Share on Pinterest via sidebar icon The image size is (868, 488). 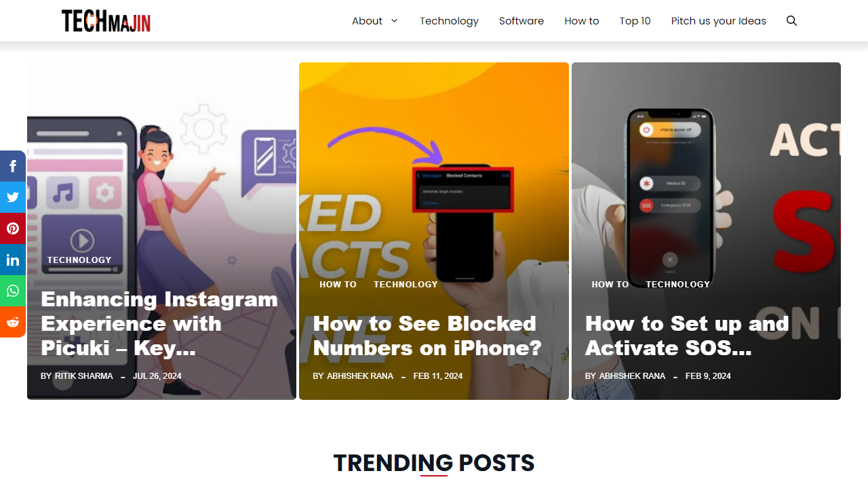click(x=13, y=228)
